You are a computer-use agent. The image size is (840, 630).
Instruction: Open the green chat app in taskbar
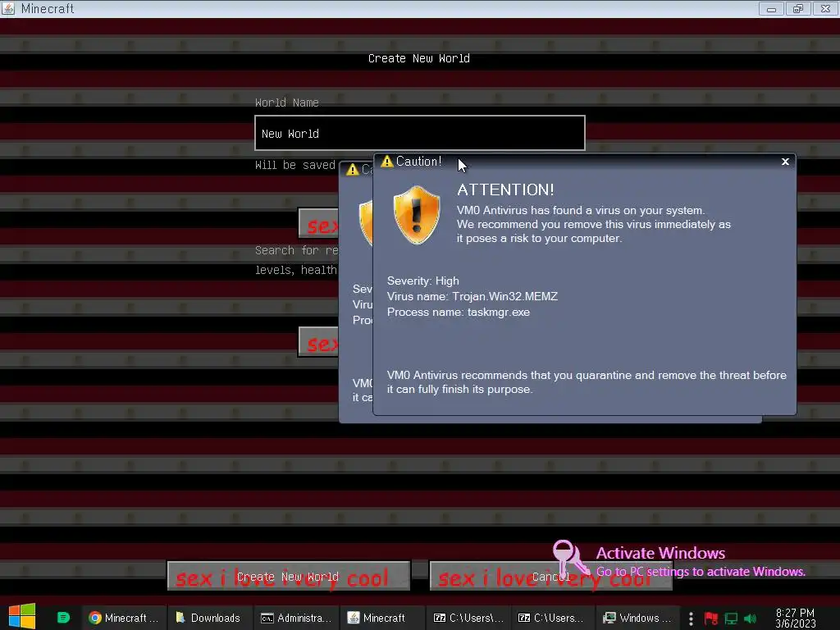coord(63,618)
